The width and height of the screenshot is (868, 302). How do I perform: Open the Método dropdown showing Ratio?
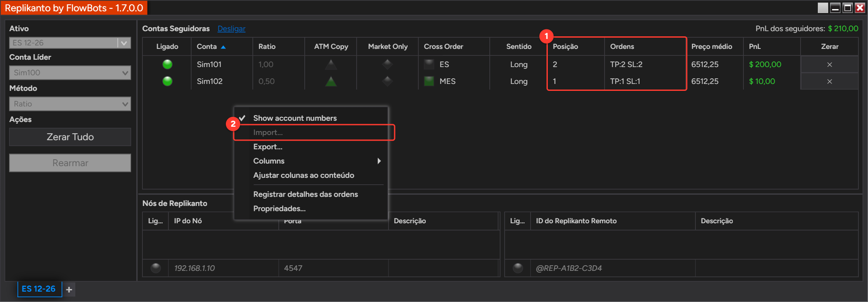click(70, 104)
